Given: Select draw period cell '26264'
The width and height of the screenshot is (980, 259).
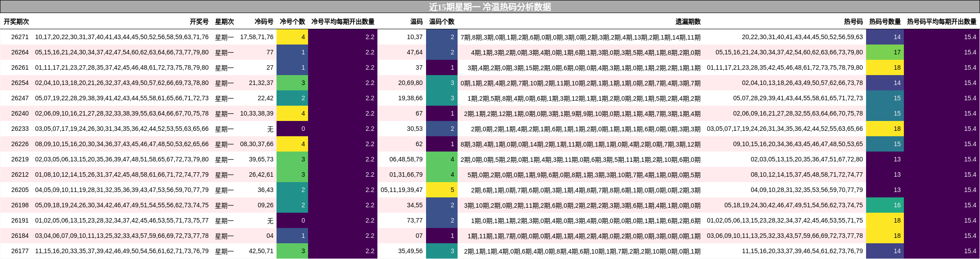Looking at the screenshot, I should [20, 52].
